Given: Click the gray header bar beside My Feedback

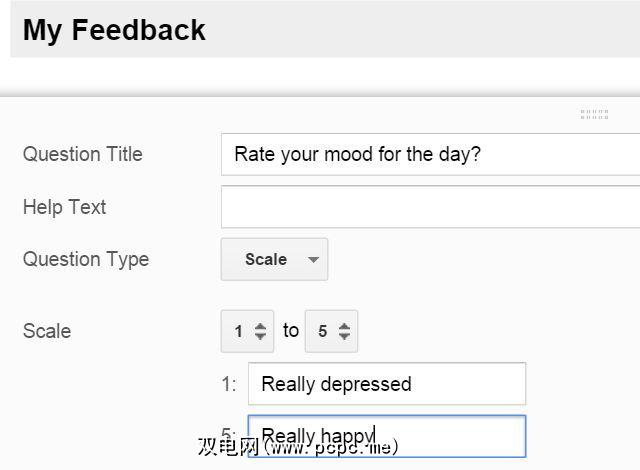Looking at the screenshot, I should [x=420, y=30].
